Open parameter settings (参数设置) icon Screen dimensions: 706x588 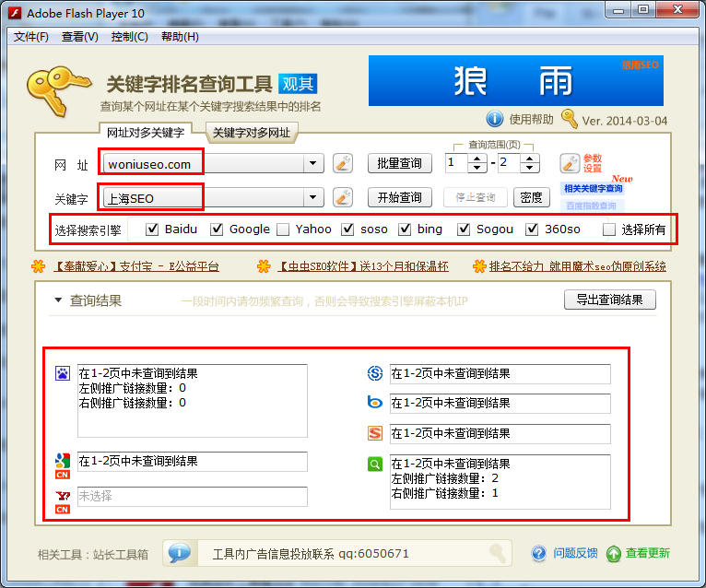coord(570,164)
